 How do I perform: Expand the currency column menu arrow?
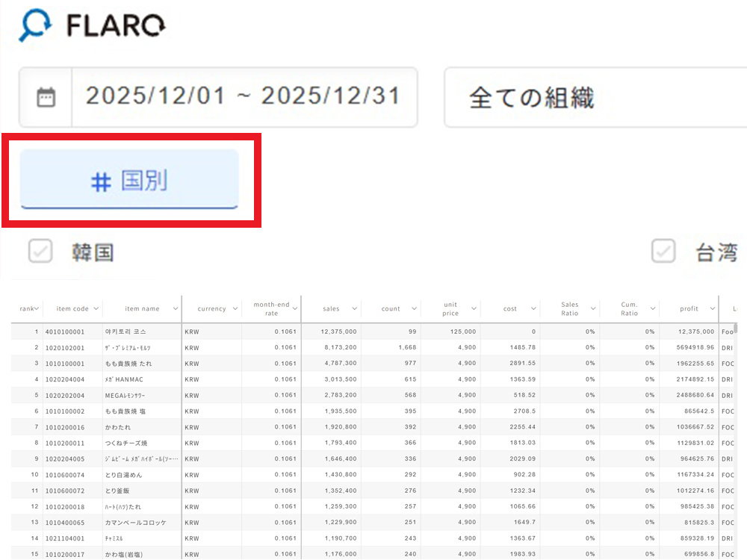(235, 308)
